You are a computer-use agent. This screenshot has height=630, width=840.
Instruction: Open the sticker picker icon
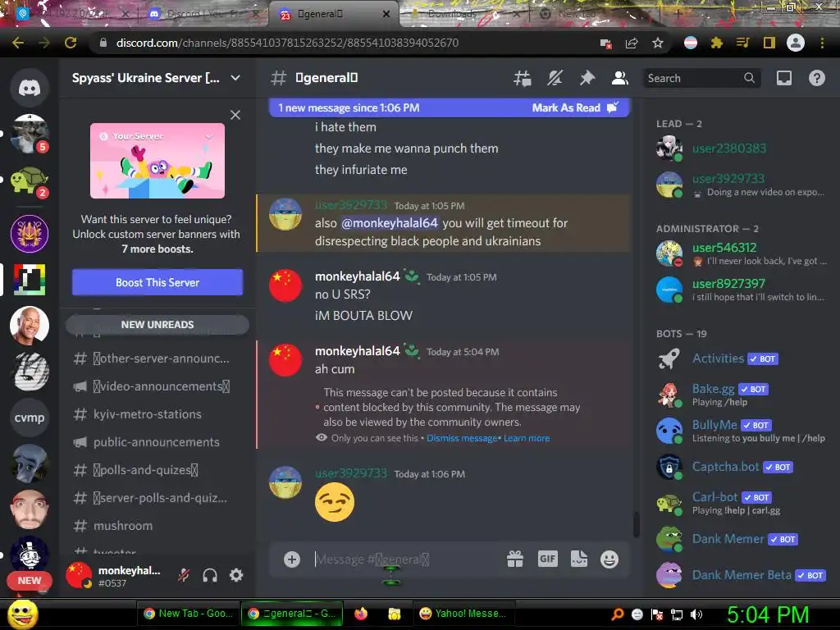pyautogui.click(x=579, y=559)
